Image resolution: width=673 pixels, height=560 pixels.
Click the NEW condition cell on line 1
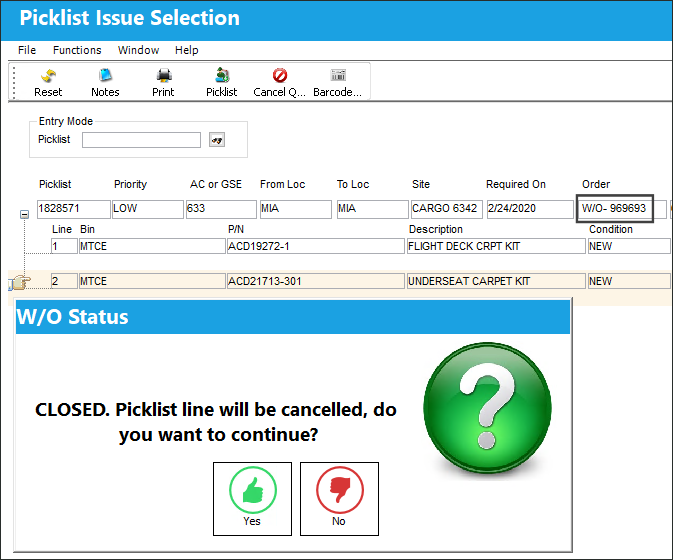(x=629, y=246)
